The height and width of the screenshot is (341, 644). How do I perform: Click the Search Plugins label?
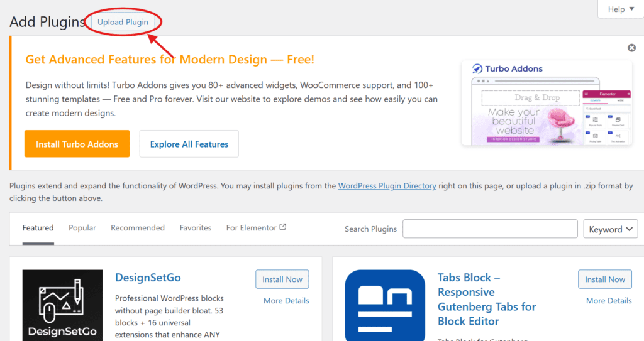370,229
